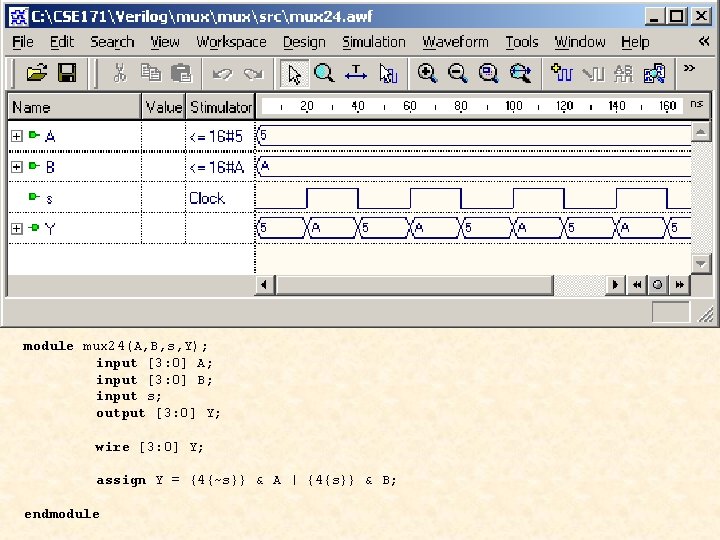Open the View menu
720x540 pixels.
[165, 42]
